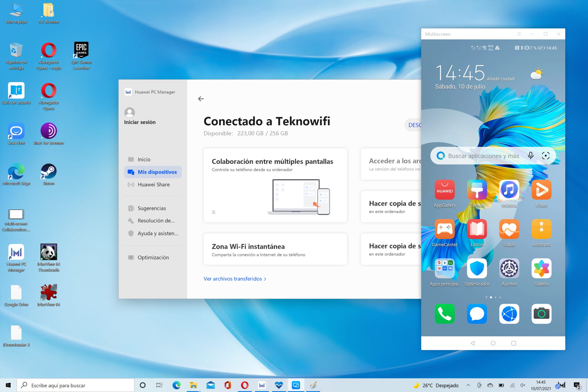
Task: Click the Windows search box
Action: click(x=75, y=385)
